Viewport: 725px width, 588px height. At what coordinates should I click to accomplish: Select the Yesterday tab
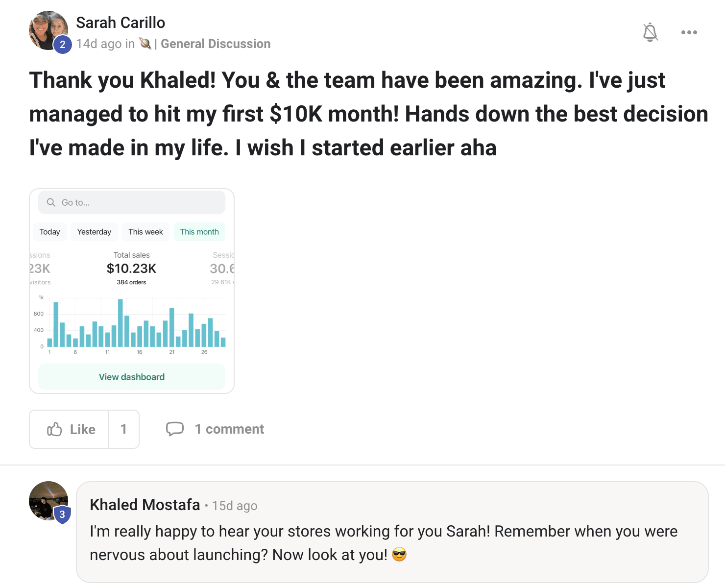coord(94,232)
